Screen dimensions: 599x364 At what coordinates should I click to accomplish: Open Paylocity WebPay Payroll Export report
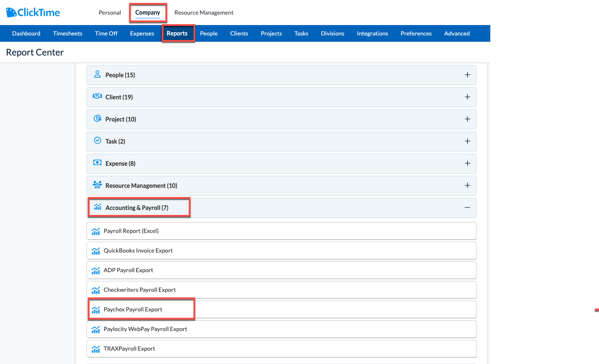(x=281, y=329)
